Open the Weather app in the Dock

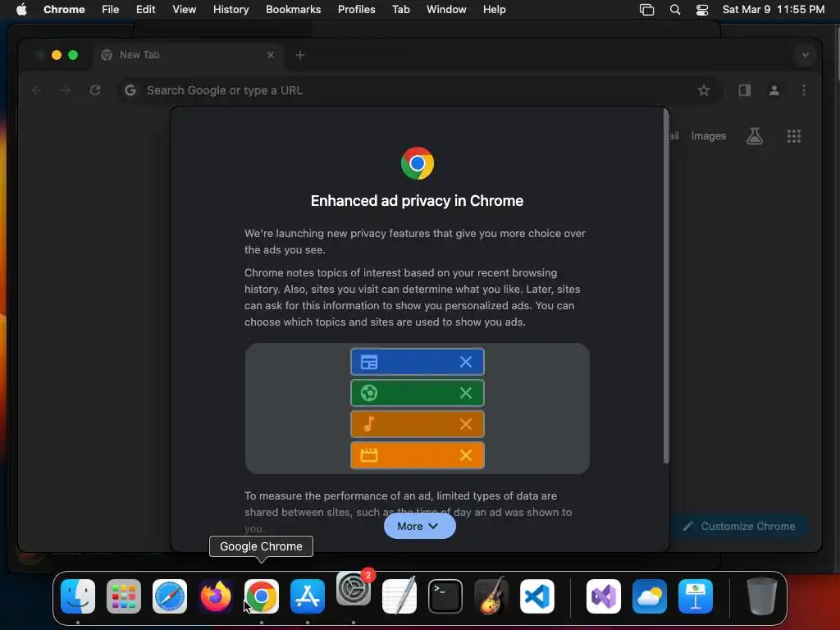[x=650, y=596]
